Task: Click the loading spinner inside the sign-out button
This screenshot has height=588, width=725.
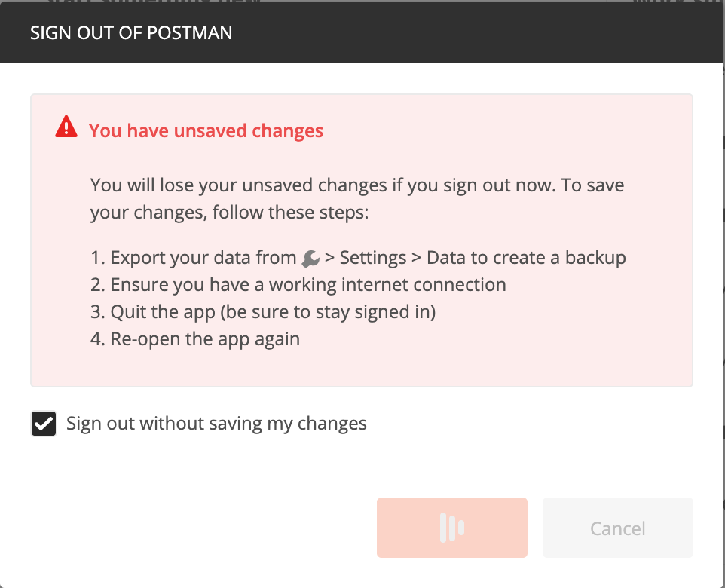Action: coord(451,527)
